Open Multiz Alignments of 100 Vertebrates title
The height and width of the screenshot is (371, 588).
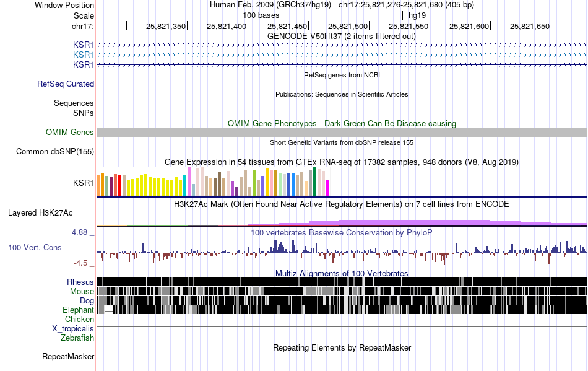coord(342,274)
